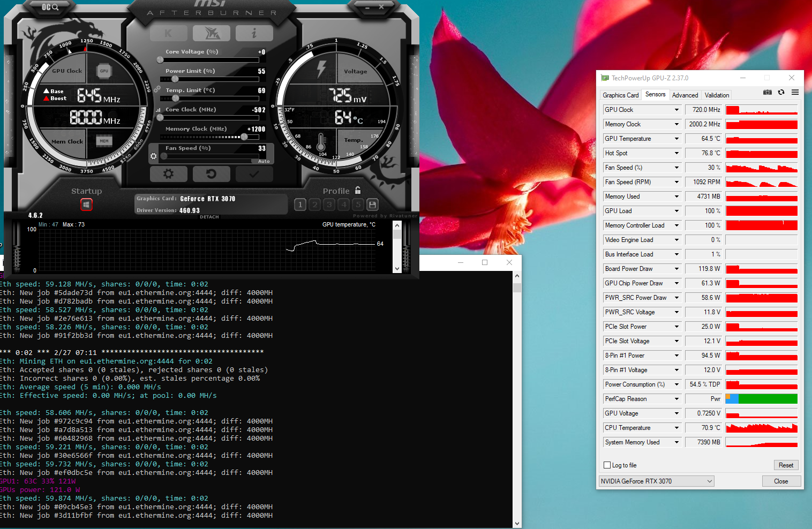This screenshot has height=529, width=812.
Task: Click the Afterburner graph scrollbar down arrow
Action: point(397,268)
